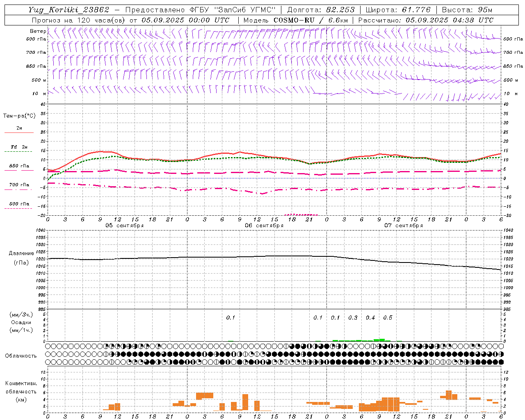
Task: Click the (мм/3ч.) precipitation unit label
Action: click(x=21, y=315)
